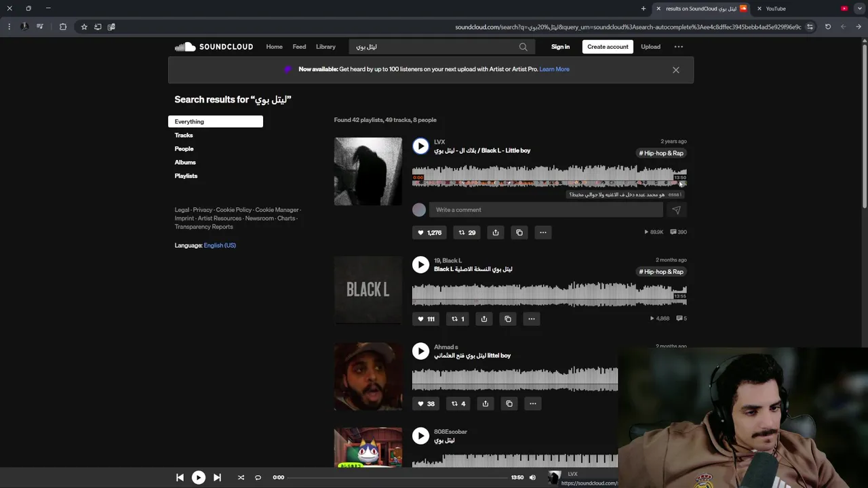Go to the Home nav item

(x=274, y=47)
